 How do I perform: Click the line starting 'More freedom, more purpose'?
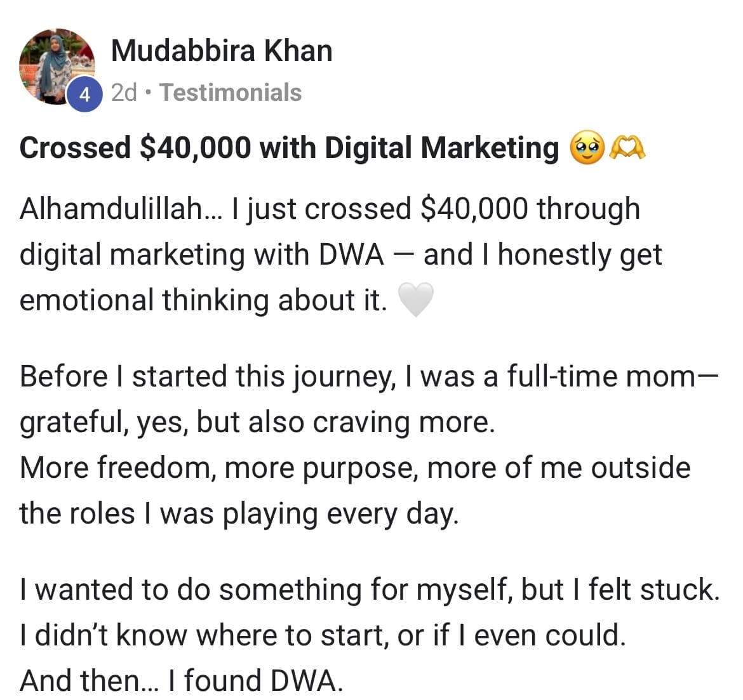354,468
